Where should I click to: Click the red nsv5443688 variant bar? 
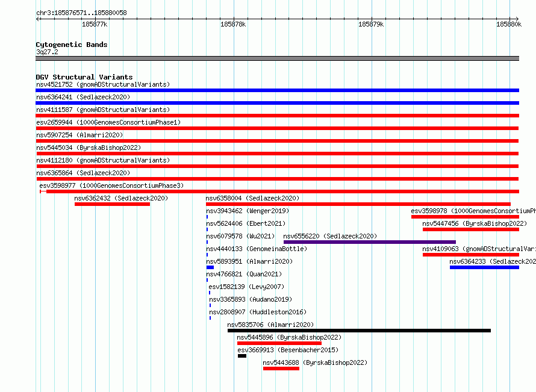tap(281, 369)
